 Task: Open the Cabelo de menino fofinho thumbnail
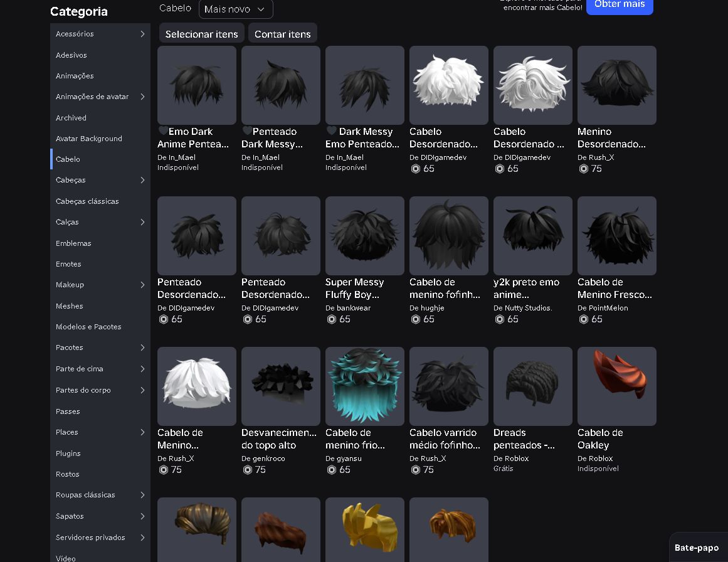coord(449,235)
